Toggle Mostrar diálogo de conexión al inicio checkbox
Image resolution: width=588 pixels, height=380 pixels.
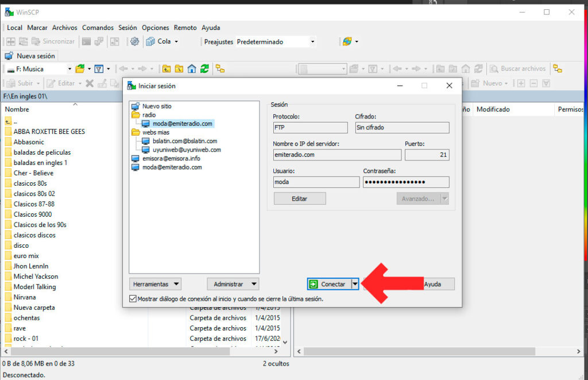pos(133,299)
